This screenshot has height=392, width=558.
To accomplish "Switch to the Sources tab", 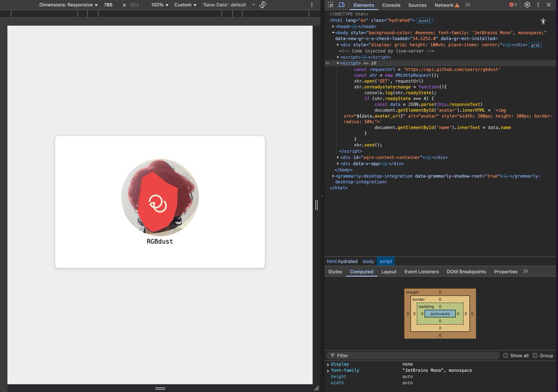I will coord(417,5).
